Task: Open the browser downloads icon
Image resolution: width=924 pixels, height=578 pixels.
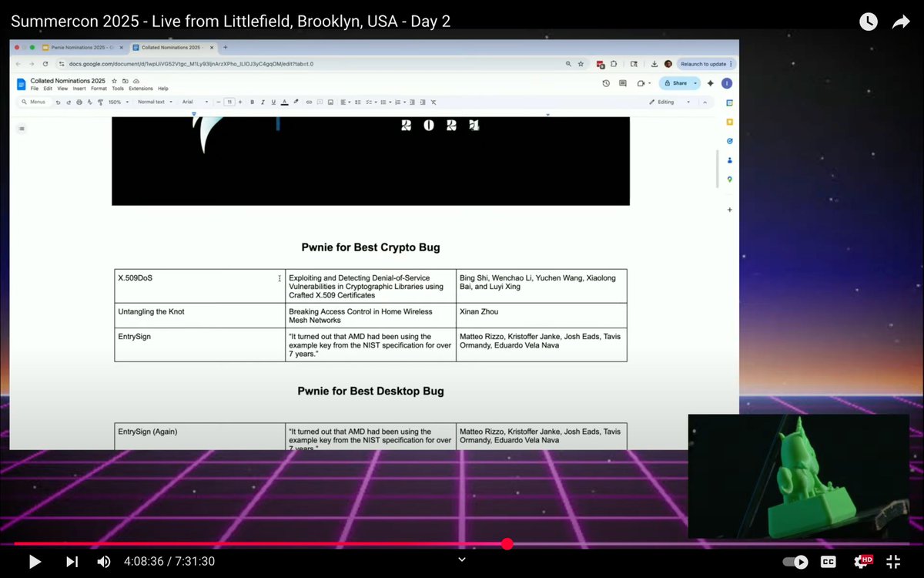Action: tap(654, 64)
